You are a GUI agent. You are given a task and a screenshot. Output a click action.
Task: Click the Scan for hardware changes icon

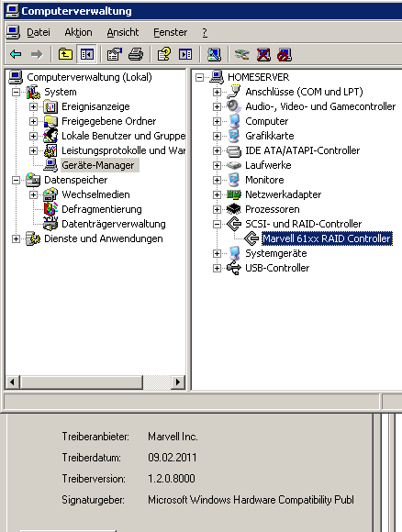click(x=214, y=54)
